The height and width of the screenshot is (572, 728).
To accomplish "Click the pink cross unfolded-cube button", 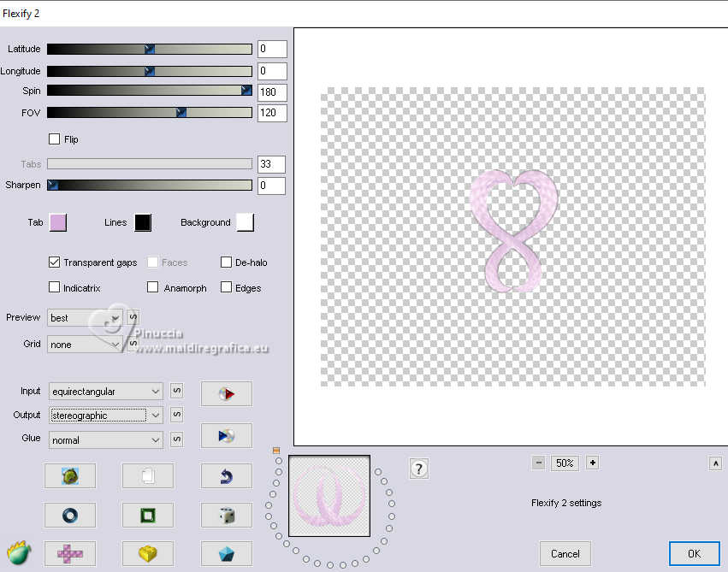I will tap(70, 553).
